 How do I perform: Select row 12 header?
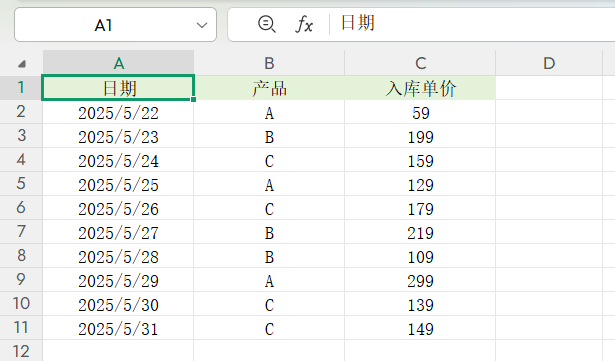tap(21, 350)
